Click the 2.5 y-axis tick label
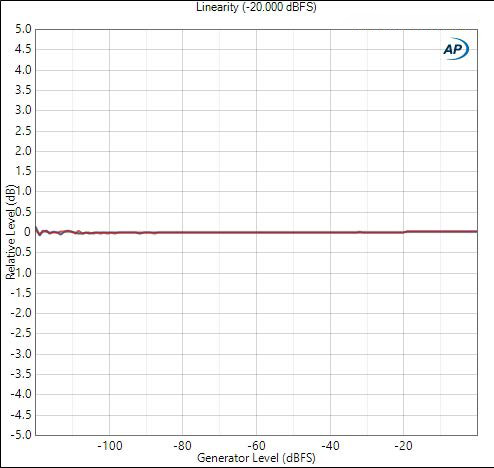This screenshot has width=494, height=468. tap(23, 131)
